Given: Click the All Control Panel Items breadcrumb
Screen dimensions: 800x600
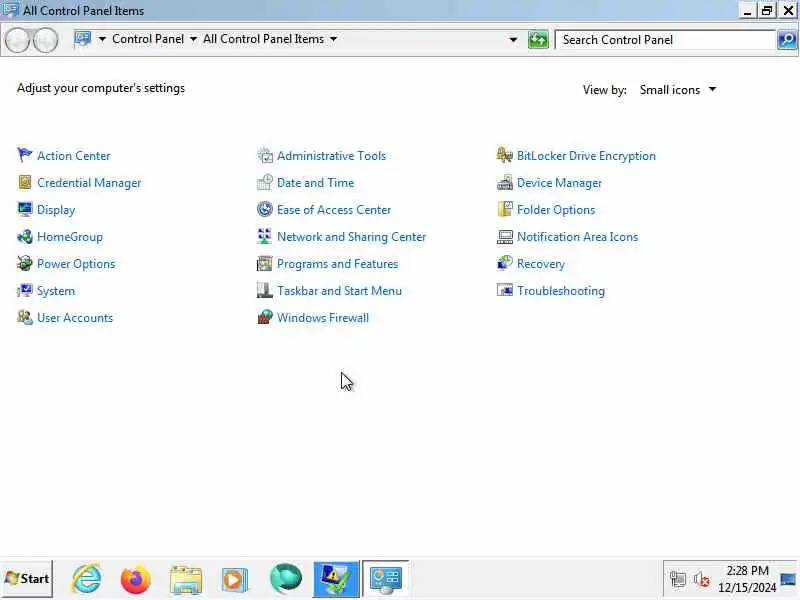Looking at the screenshot, I should click(263, 39).
